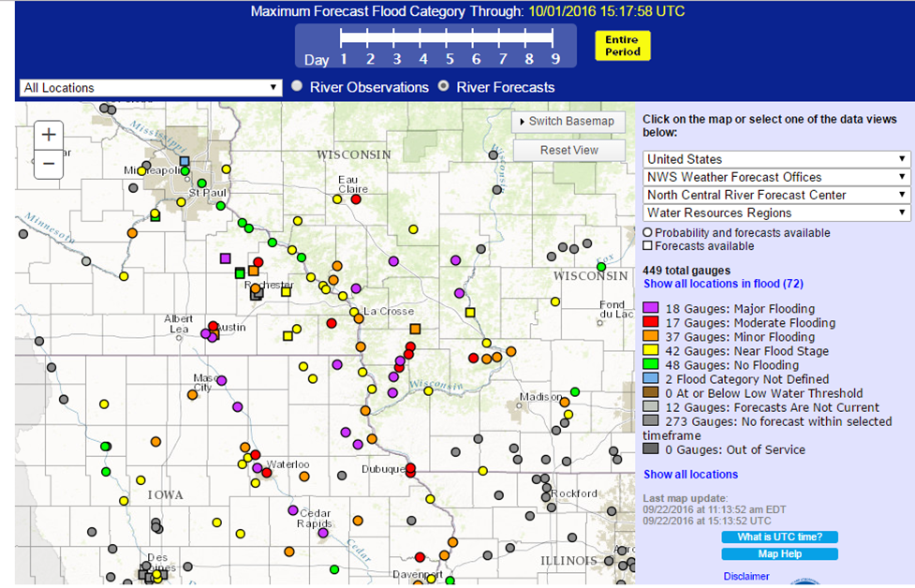Click the yellow Entire Period button
This screenshot has height=588, width=915.
(x=623, y=46)
